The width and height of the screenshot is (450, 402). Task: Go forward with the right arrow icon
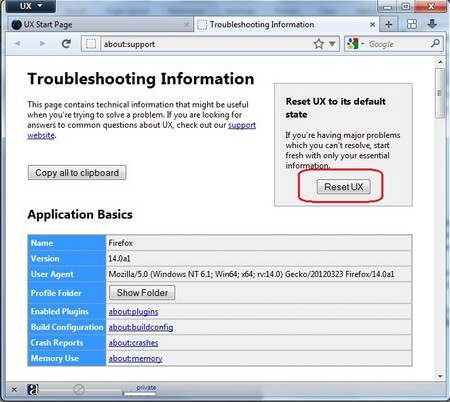tap(42, 44)
